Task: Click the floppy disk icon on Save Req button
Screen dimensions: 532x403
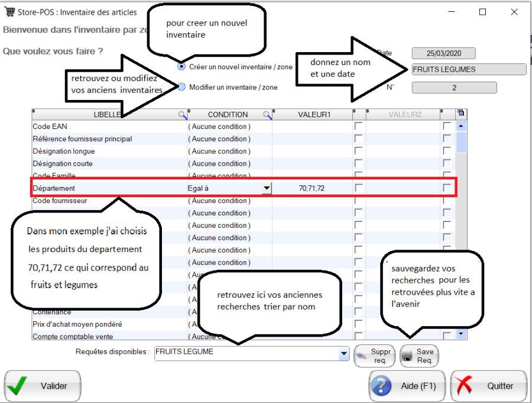Action: coord(407,354)
